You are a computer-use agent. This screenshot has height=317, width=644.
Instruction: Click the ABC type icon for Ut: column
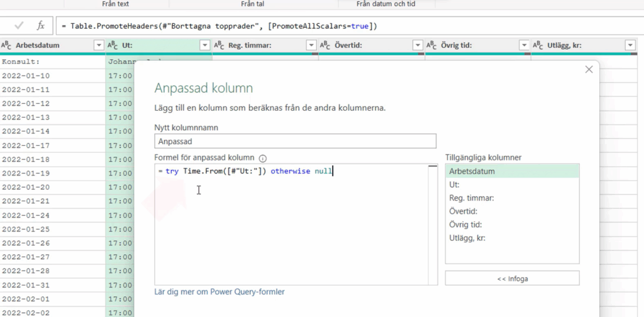coord(113,45)
